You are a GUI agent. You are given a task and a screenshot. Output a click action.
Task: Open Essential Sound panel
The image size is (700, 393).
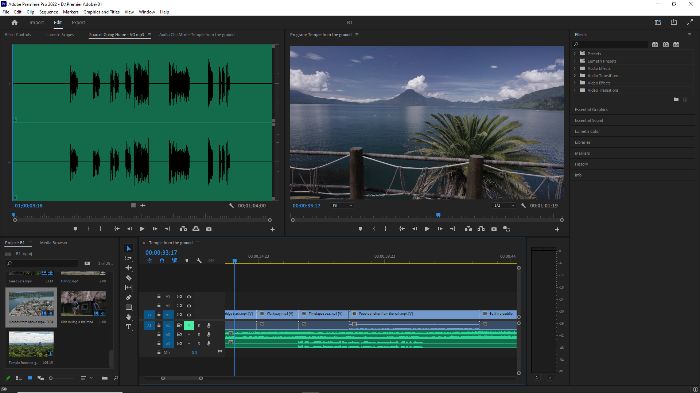[589, 121]
